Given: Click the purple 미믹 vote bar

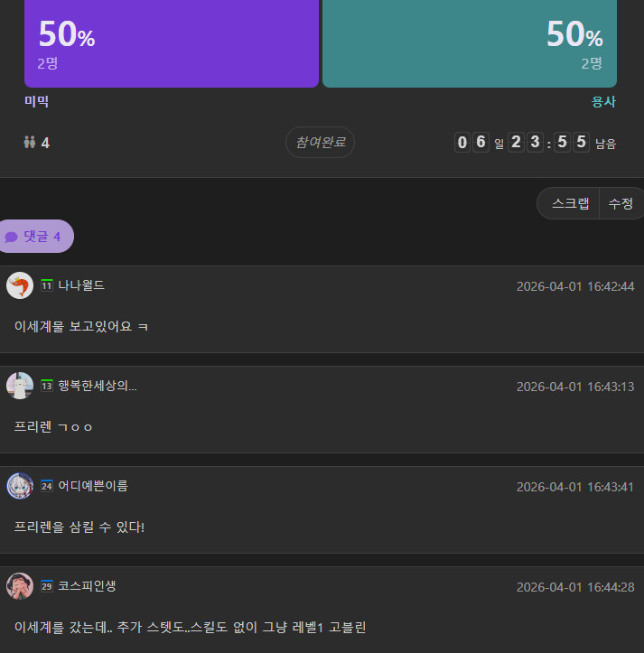Looking at the screenshot, I should point(172,43).
